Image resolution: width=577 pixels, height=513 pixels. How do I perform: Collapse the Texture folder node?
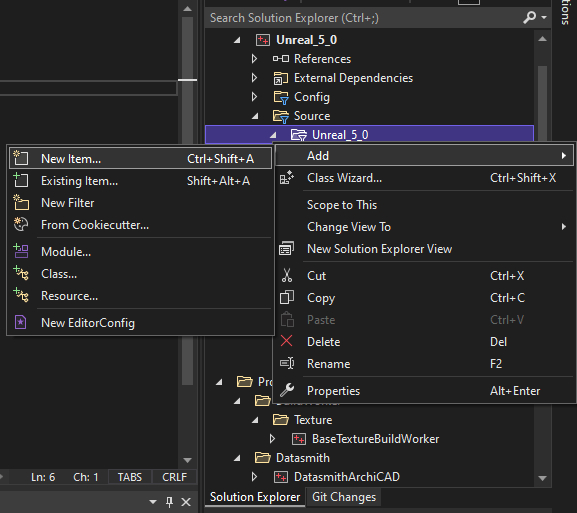[255, 420]
